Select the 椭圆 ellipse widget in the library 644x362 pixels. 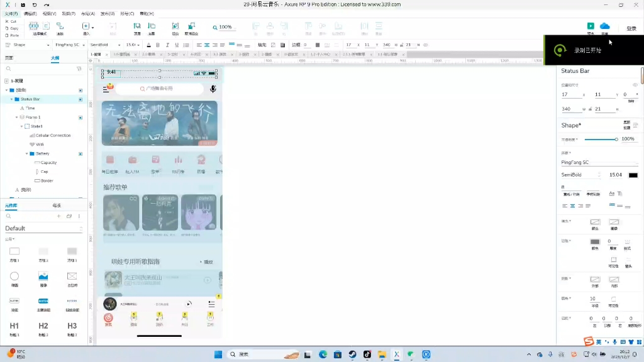point(14,277)
